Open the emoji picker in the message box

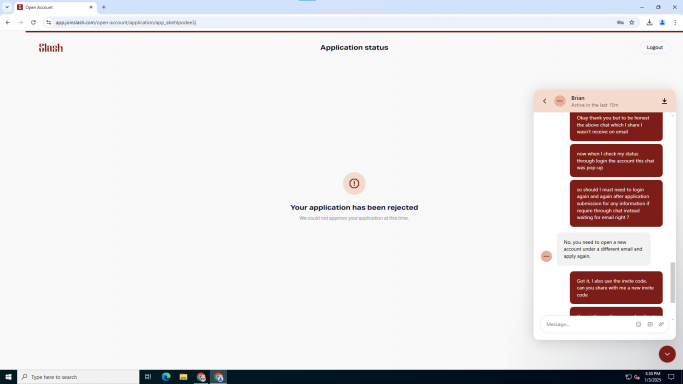tap(638, 324)
